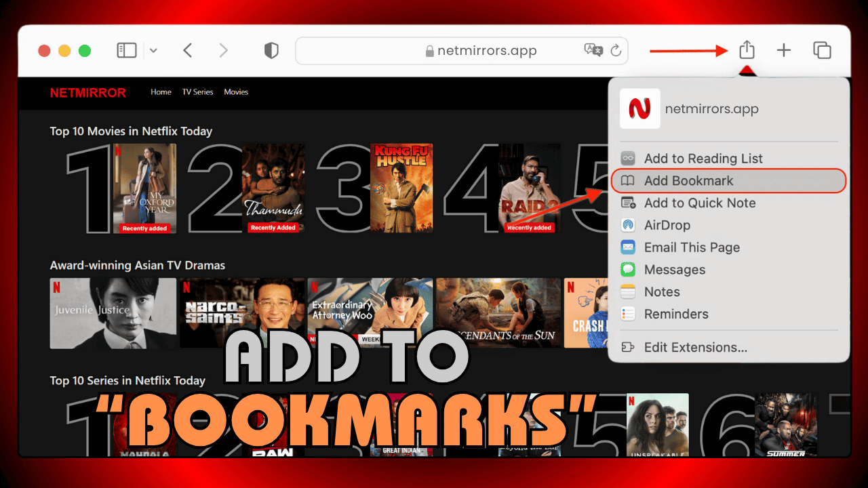This screenshot has height=488, width=868.
Task: Click netmirrors.app title in share menu
Action: click(x=711, y=109)
